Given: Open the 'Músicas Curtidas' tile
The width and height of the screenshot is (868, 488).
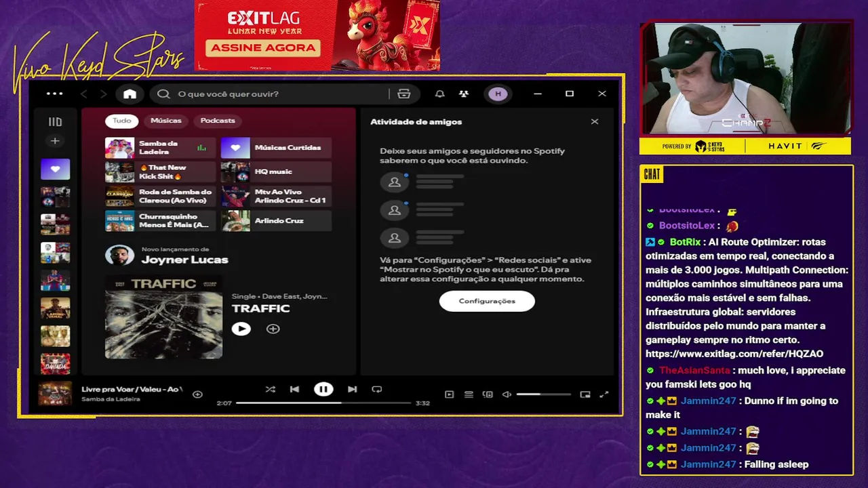Looking at the screenshot, I should tap(276, 148).
